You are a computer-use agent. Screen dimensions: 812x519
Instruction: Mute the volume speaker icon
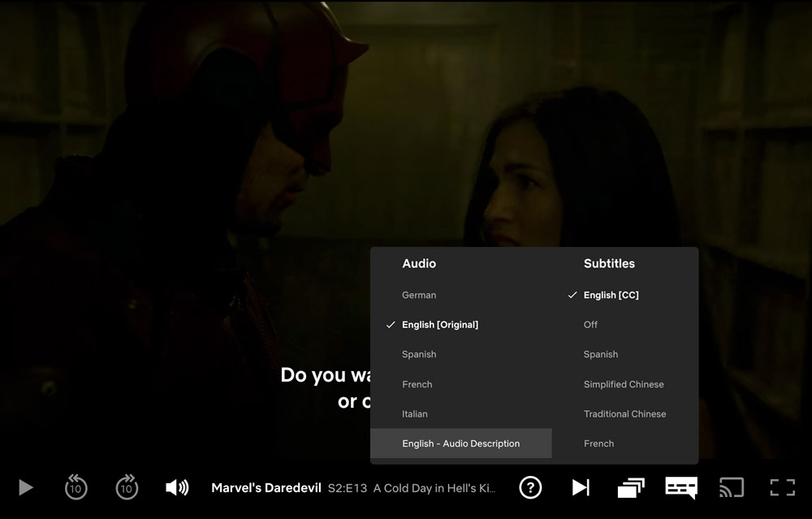[x=177, y=487]
